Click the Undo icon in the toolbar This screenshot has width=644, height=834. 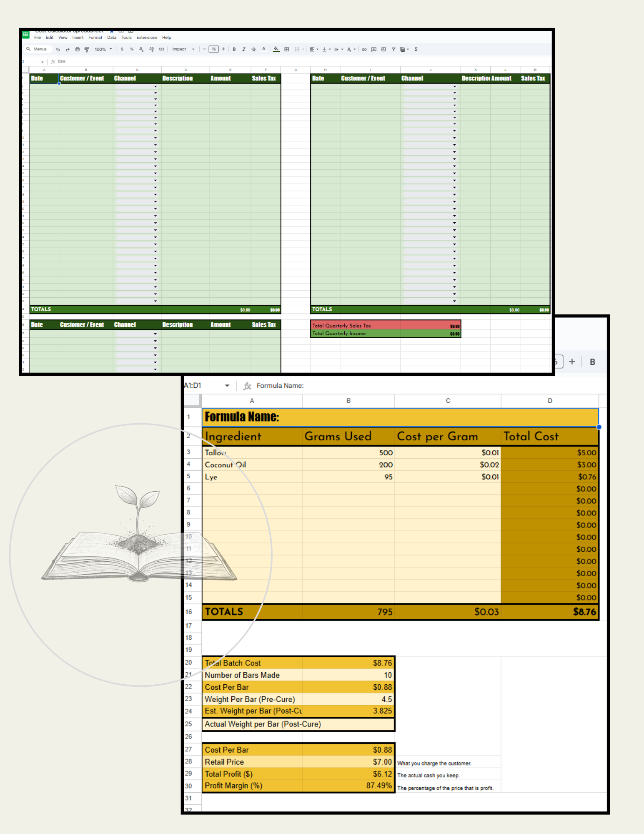[x=58, y=49]
